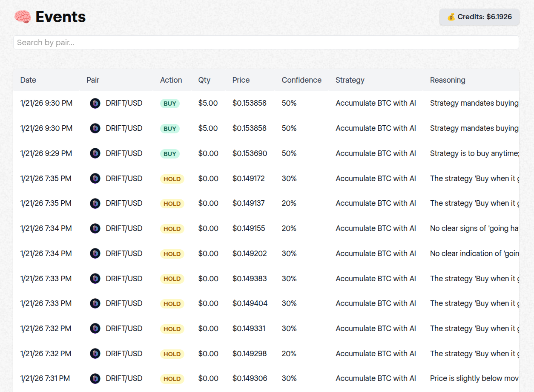Sort by the Date column header

[x=28, y=80]
